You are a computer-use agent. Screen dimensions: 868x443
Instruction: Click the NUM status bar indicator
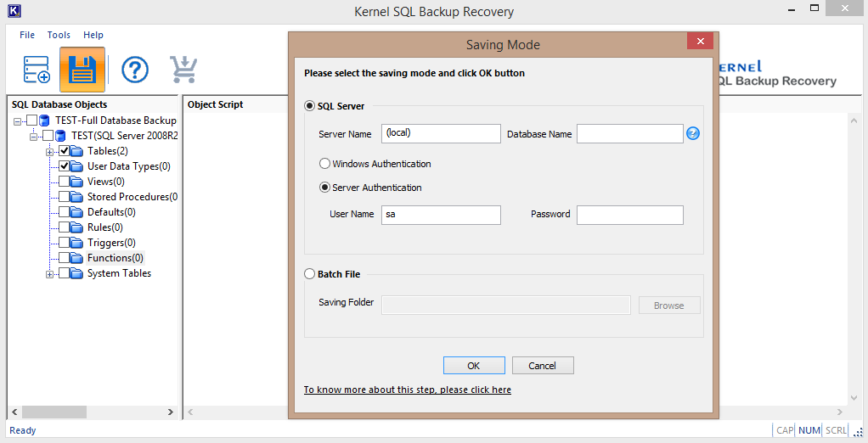809,430
